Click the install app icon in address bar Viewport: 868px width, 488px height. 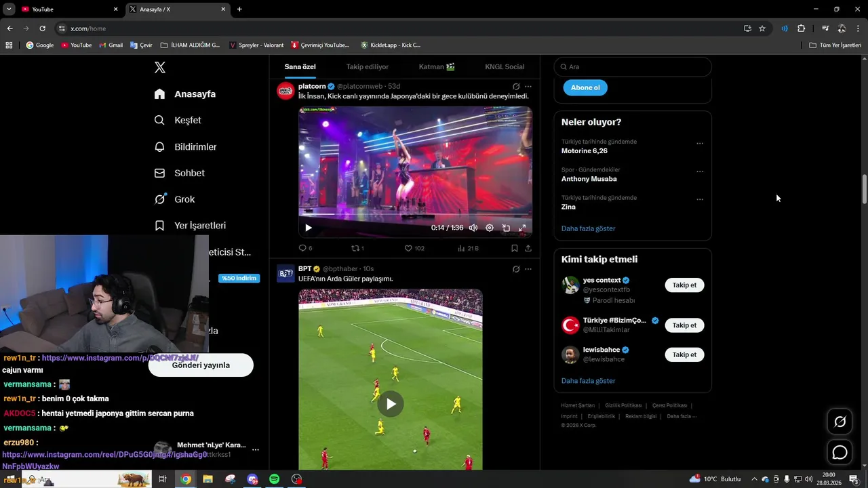pyautogui.click(x=747, y=28)
